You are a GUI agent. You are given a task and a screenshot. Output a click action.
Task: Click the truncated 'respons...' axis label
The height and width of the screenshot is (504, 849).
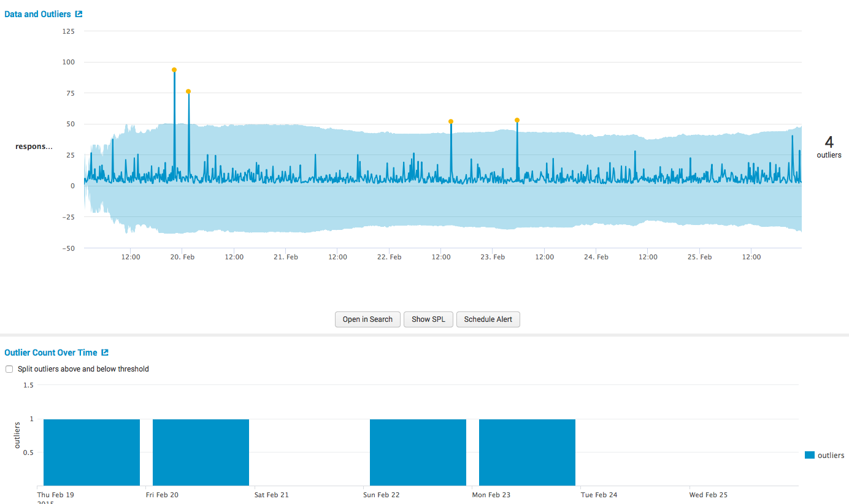[34, 147]
